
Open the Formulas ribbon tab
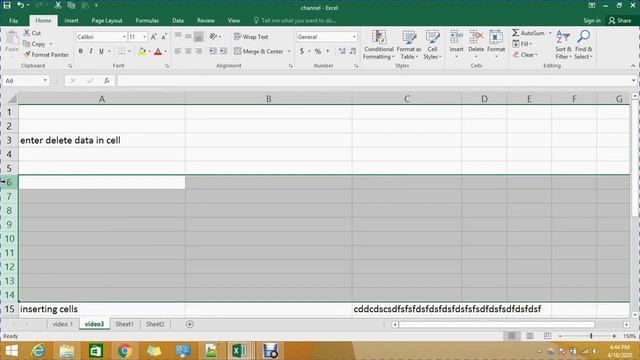coord(147,20)
